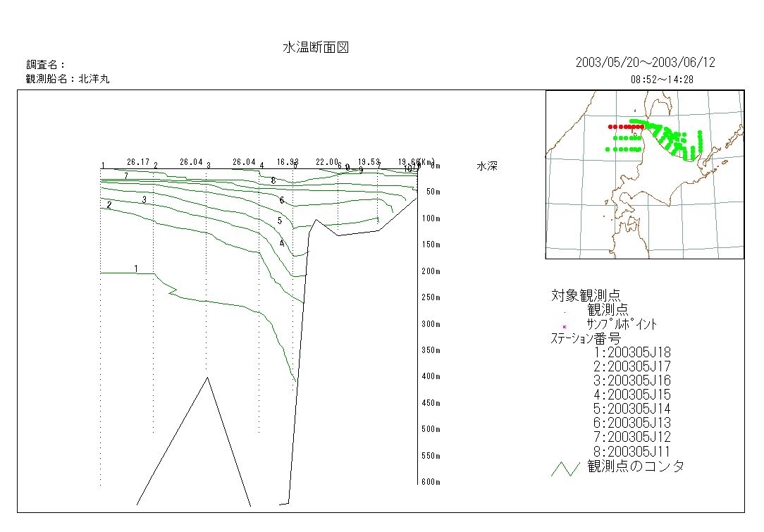This screenshot has height=532, width=764.
Task: Select station entry 8:200305J11
Action: pos(631,451)
